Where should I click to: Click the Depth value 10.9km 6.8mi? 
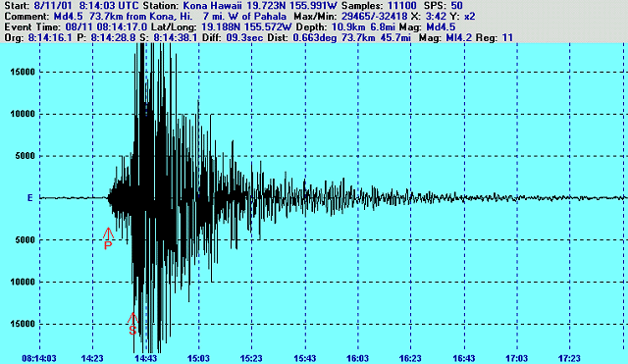[x=365, y=27]
